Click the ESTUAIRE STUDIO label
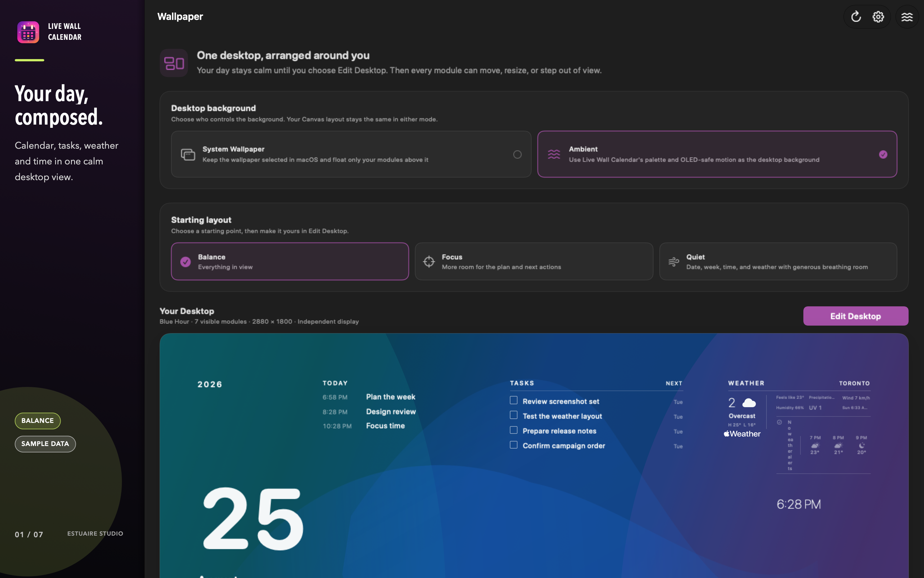Image resolution: width=924 pixels, height=578 pixels. [x=95, y=534]
